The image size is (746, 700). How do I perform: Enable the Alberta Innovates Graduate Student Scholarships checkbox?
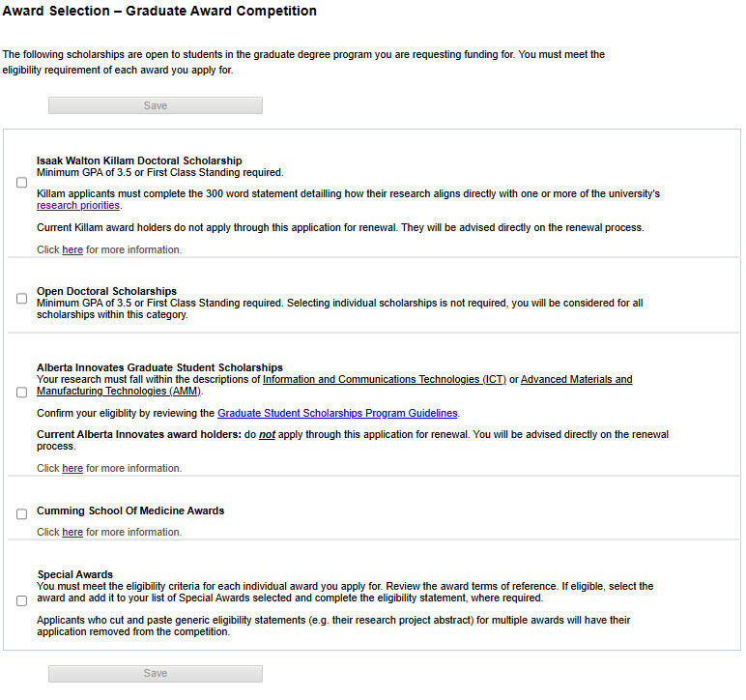coord(21,393)
